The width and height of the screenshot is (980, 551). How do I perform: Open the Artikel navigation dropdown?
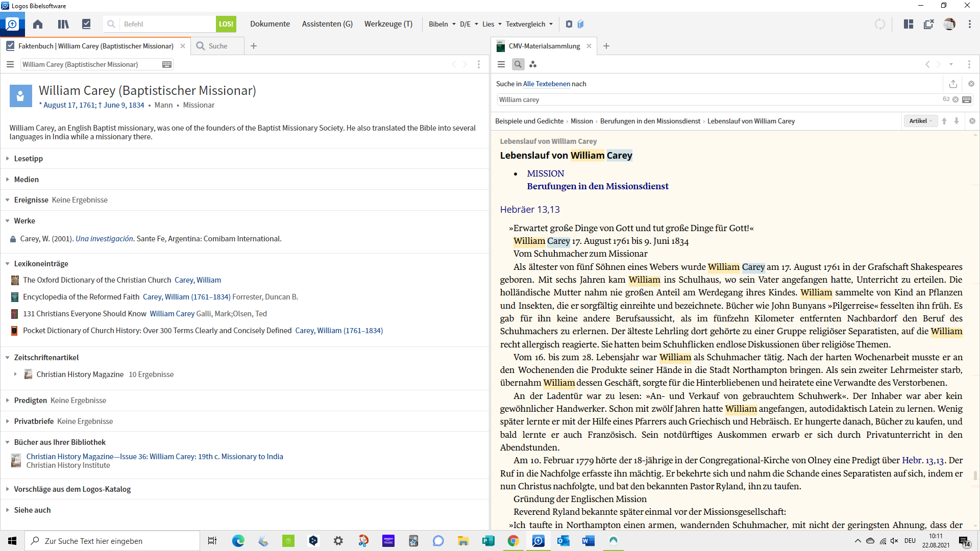(921, 121)
